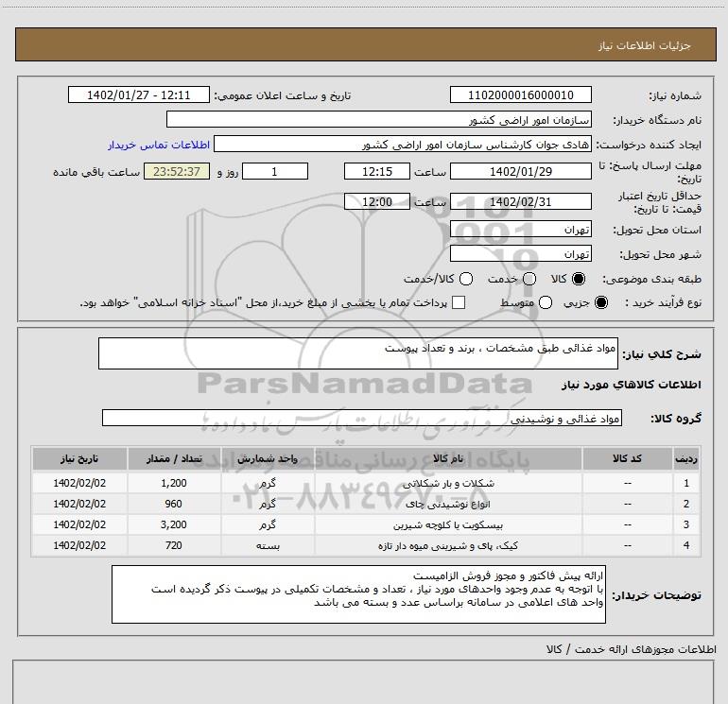Click the validity time field 12:00

pos(377,202)
